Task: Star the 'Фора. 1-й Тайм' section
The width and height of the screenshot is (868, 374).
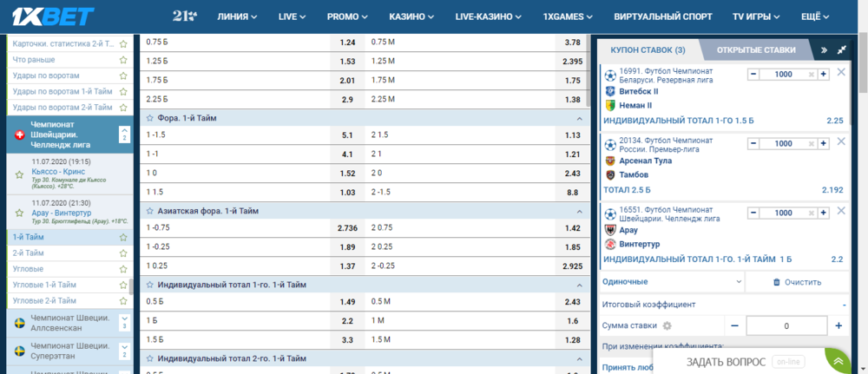Action: click(x=149, y=118)
